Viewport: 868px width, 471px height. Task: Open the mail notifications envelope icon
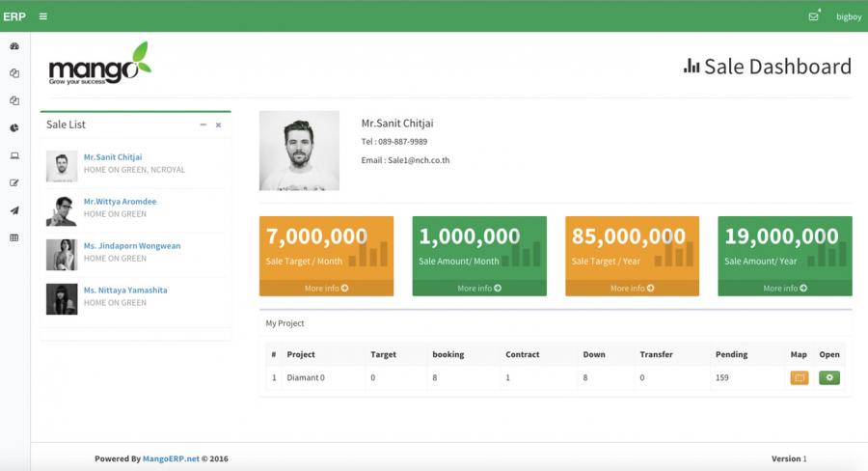click(813, 16)
